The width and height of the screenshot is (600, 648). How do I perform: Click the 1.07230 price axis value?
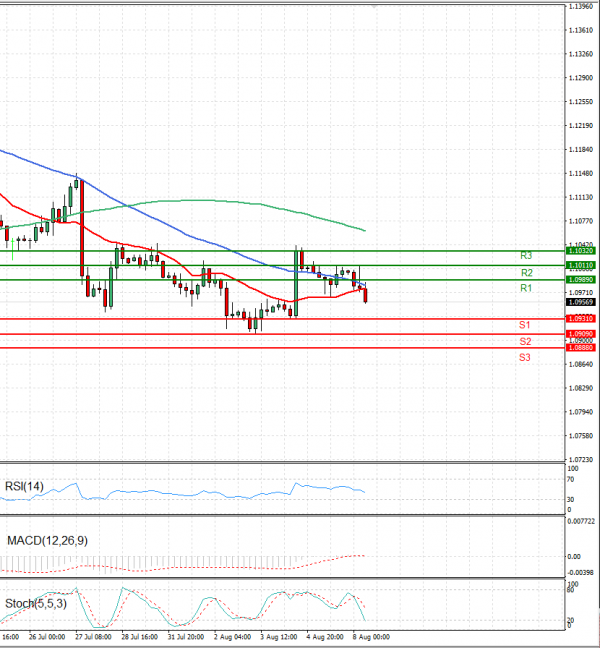pos(581,460)
